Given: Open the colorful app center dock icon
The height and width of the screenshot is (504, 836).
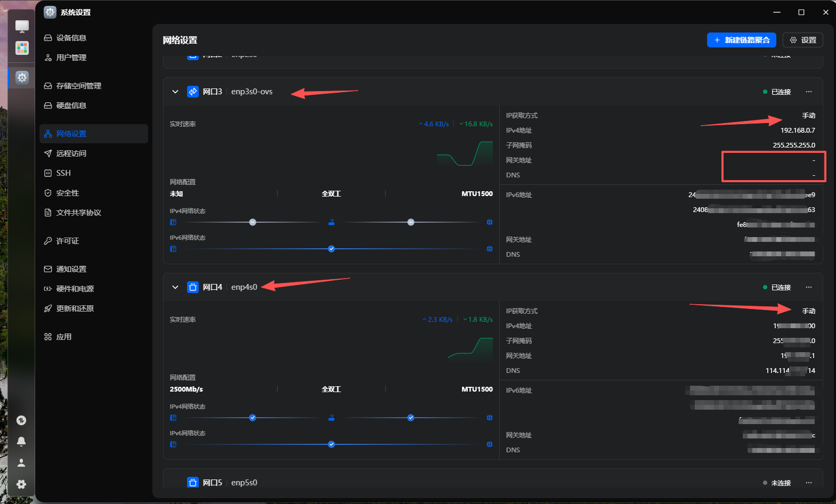Looking at the screenshot, I should pos(22,48).
